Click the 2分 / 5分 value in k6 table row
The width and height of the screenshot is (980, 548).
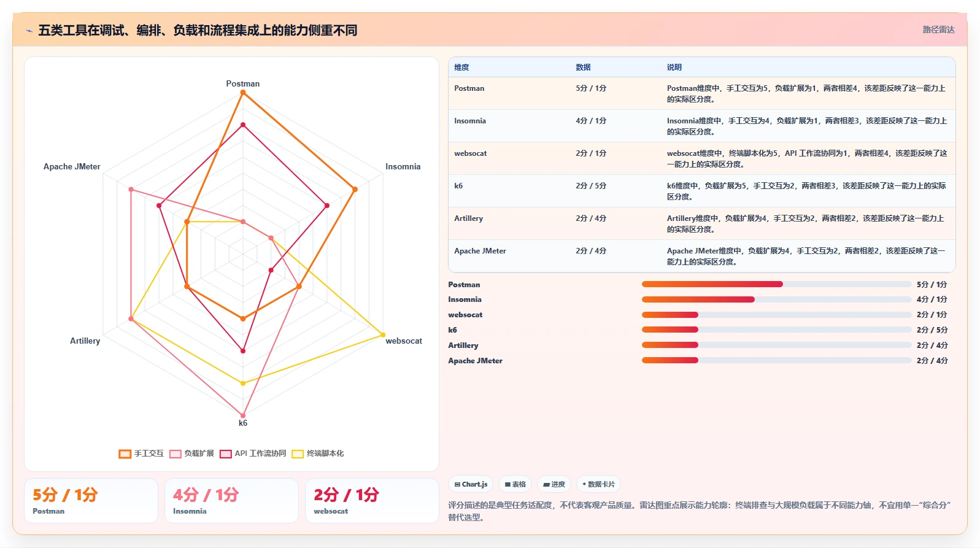point(591,186)
